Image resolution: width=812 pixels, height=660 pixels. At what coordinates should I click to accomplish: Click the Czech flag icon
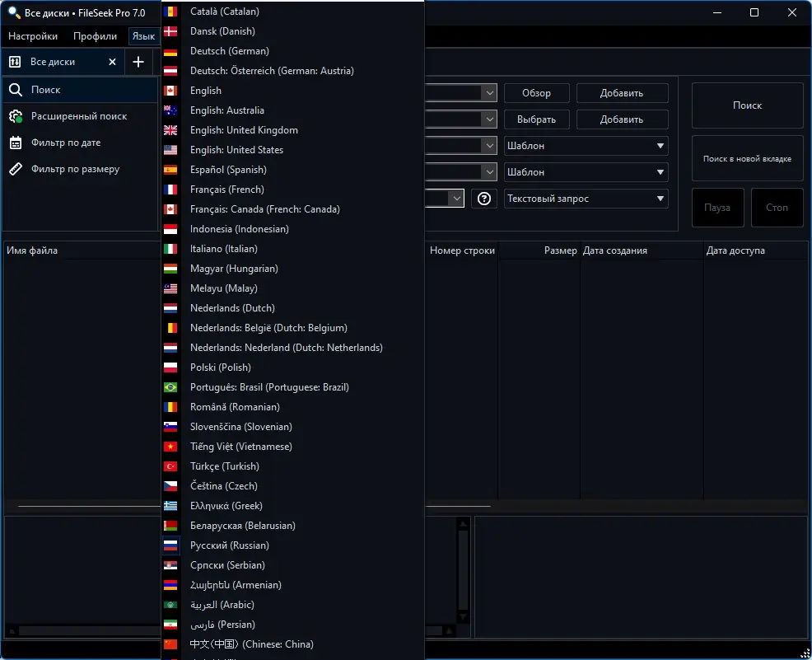click(170, 486)
